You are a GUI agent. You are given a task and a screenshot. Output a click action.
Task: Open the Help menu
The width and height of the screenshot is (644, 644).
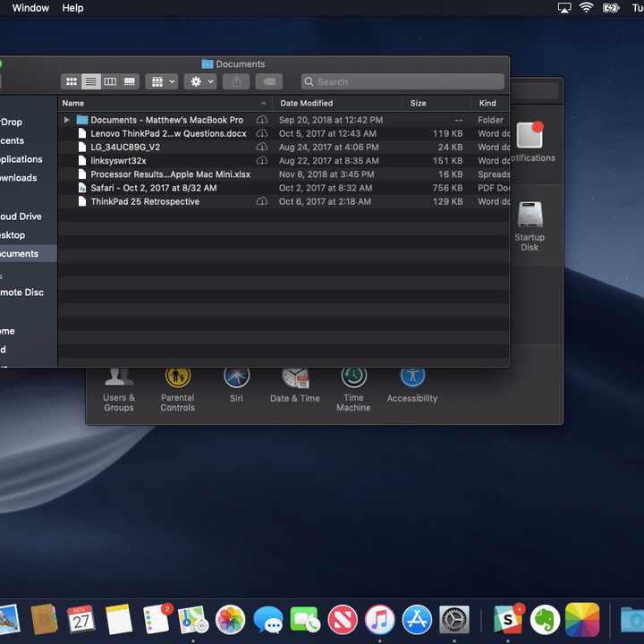72,8
